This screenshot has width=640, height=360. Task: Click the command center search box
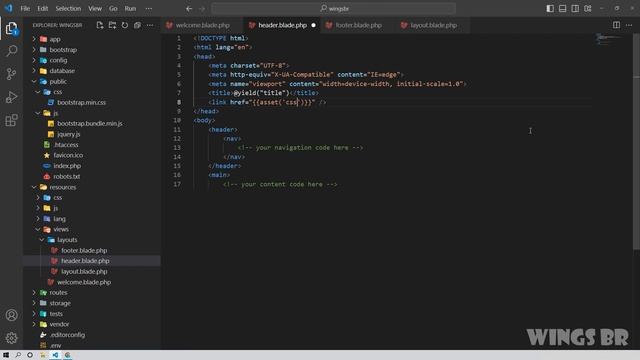tap(333, 9)
